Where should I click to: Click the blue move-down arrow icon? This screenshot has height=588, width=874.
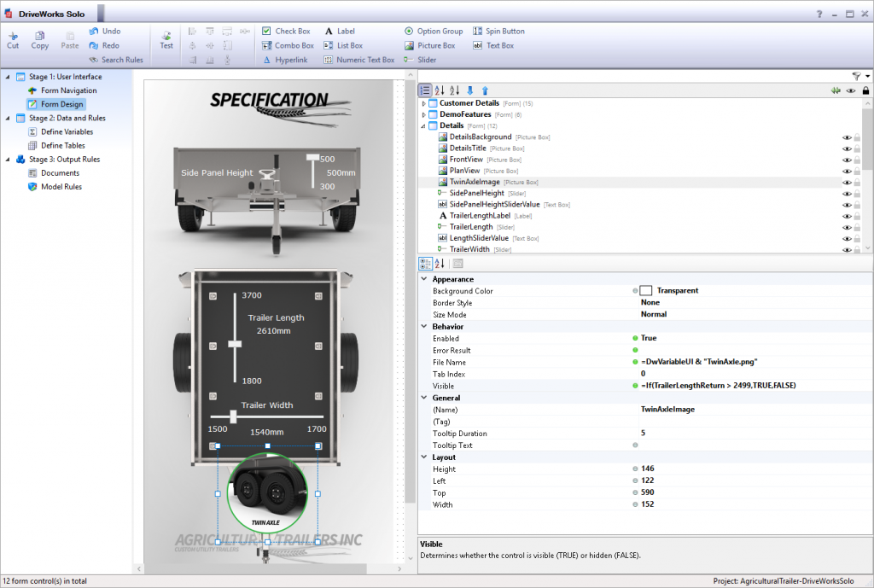tap(470, 90)
